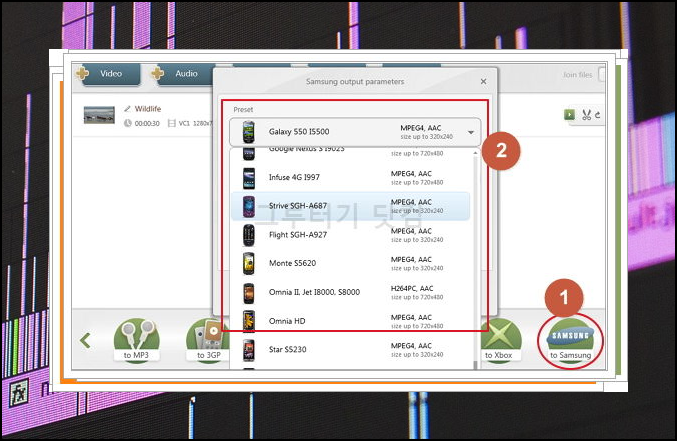This screenshot has width=677, height=441.
Task: Click the preset list scrollbar thumb
Action: pyautogui.click(x=475, y=364)
